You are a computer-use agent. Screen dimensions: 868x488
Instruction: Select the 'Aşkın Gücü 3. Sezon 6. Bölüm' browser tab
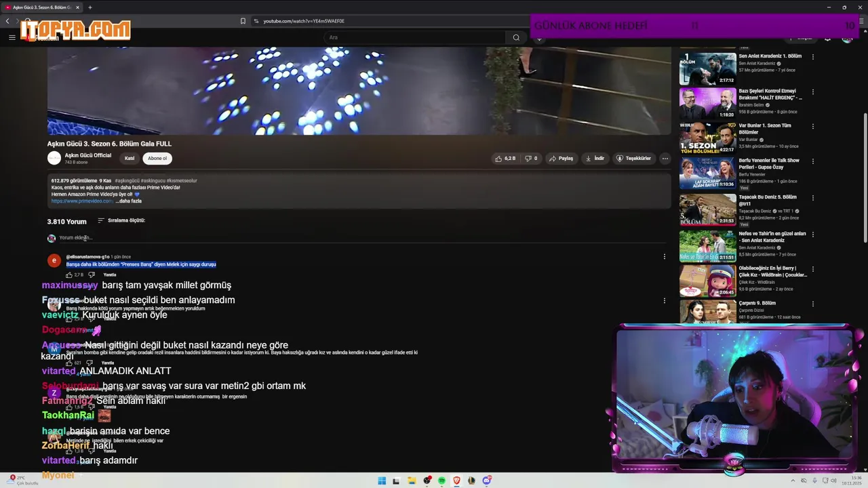coord(42,7)
